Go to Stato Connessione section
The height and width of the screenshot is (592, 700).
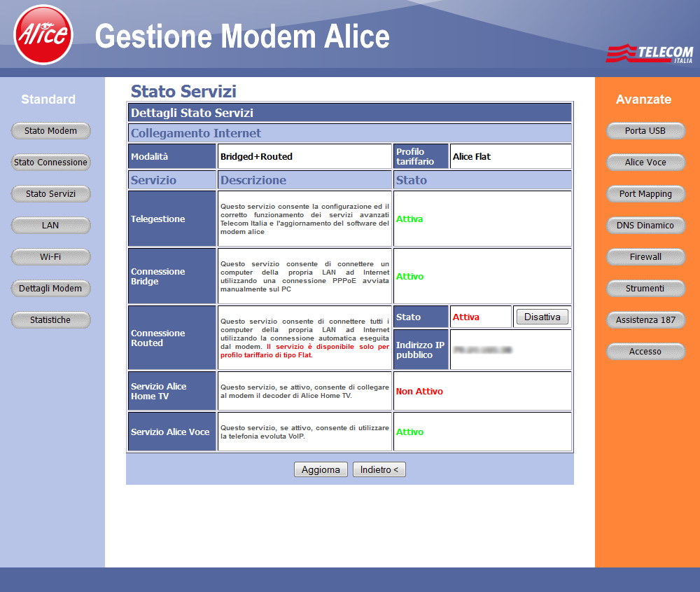point(50,163)
